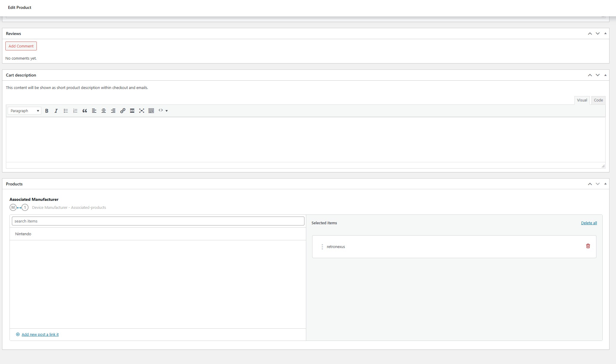The image size is (616, 364).
Task: Toggle the toolbar toggle (kitchen sink) icon
Action: click(151, 111)
